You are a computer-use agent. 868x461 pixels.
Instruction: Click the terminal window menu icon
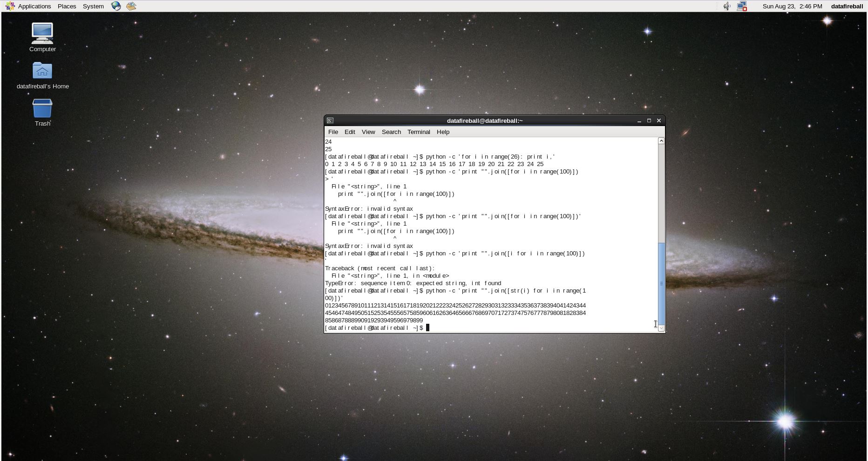click(x=330, y=120)
